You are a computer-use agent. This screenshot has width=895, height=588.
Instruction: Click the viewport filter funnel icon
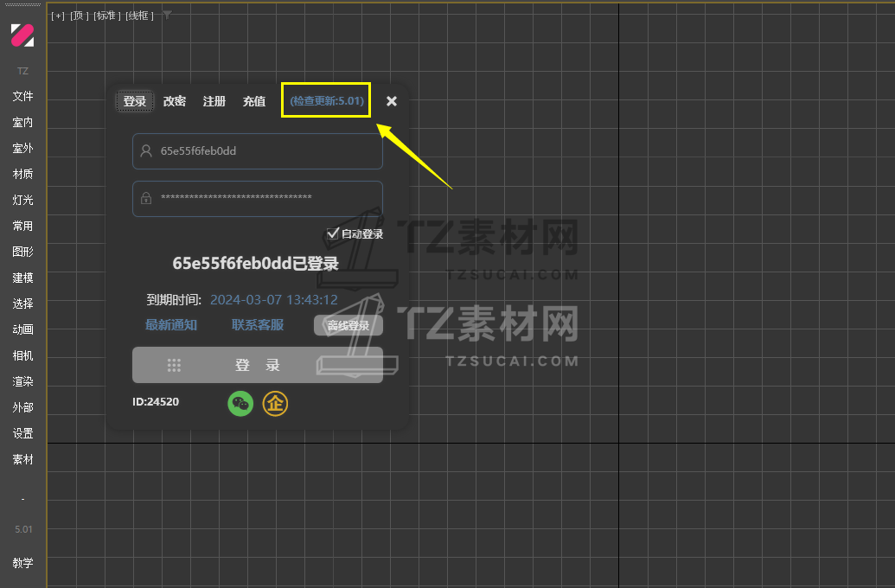pos(167,15)
